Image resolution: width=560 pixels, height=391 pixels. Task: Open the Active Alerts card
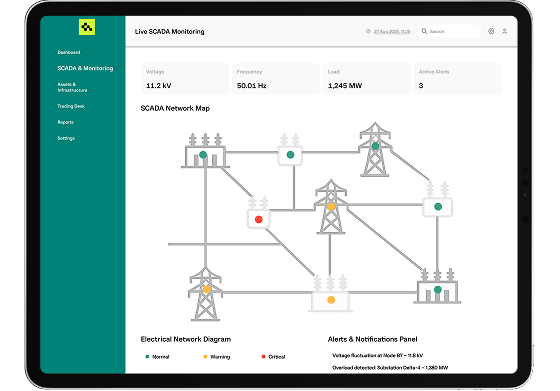pyautogui.click(x=458, y=79)
